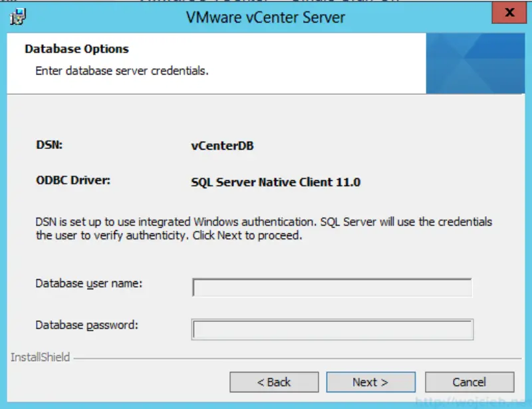Viewport: 532px width, 409px height.
Task: Click the blue banner graphic on the right
Action: click(x=474, y=63)
